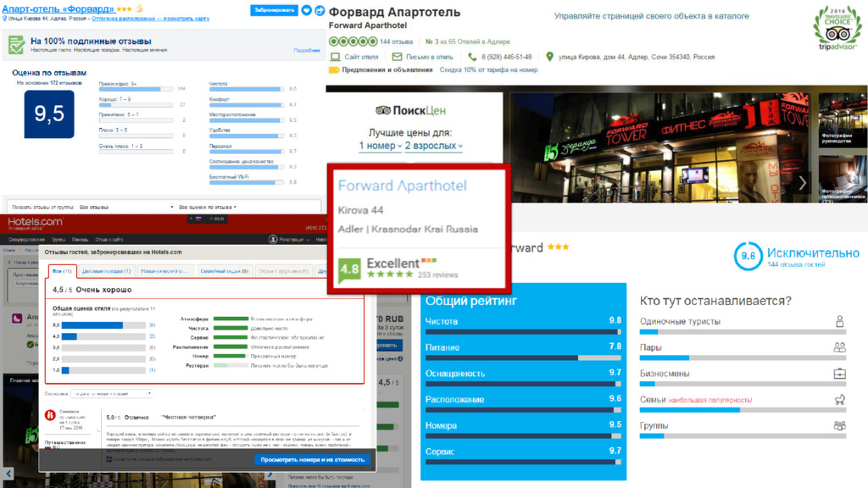Click the 9.6 circular score icon

coord(748,256)
